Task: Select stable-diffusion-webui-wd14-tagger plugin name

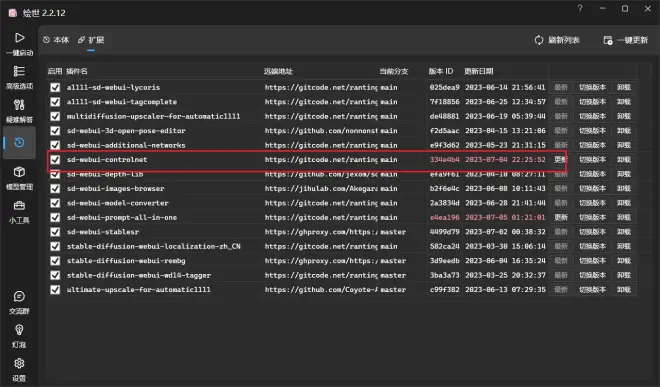Action: pos(138,275)
